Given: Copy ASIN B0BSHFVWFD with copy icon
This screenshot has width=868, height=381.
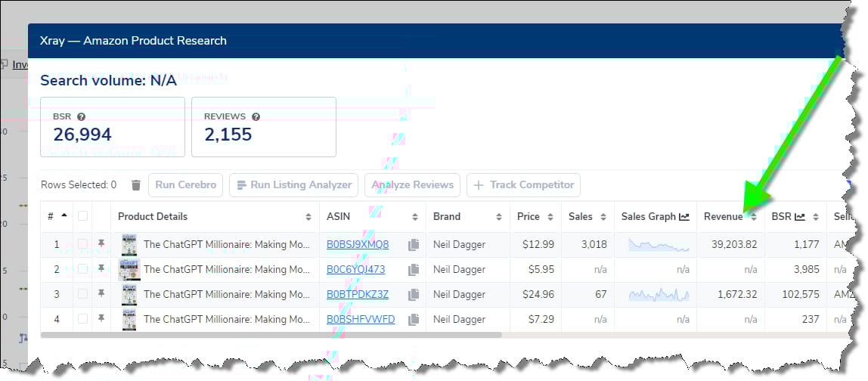Looking at the screenshot, I should click(413, 320).
